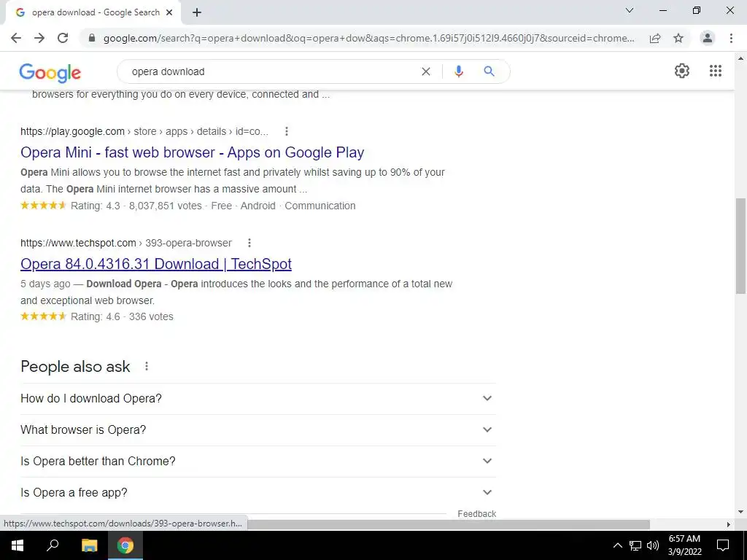Open the Google apps grid
The image size is (747, 560).
715,71
